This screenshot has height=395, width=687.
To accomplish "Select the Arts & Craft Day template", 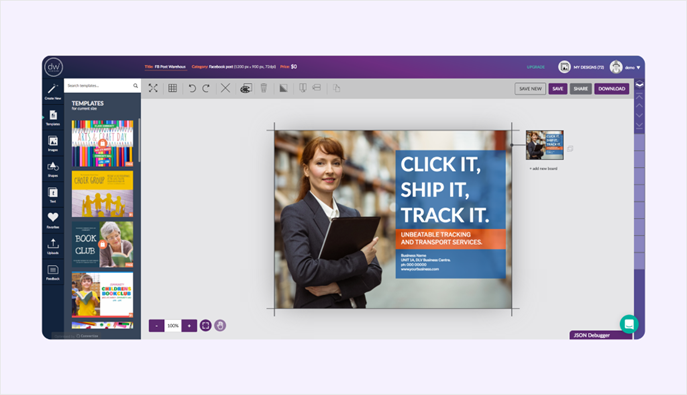I will pyautogui.click(x=103, y=144).
